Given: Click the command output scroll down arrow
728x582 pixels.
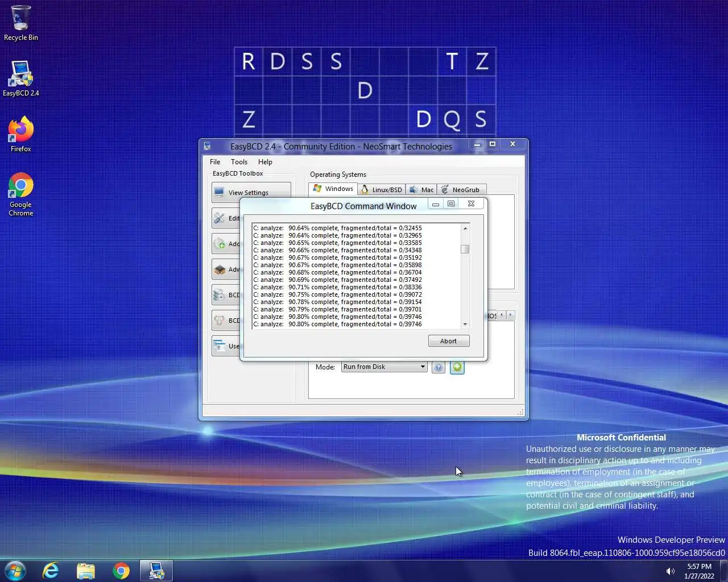Looking at the screenshot, I should [465, 324].
